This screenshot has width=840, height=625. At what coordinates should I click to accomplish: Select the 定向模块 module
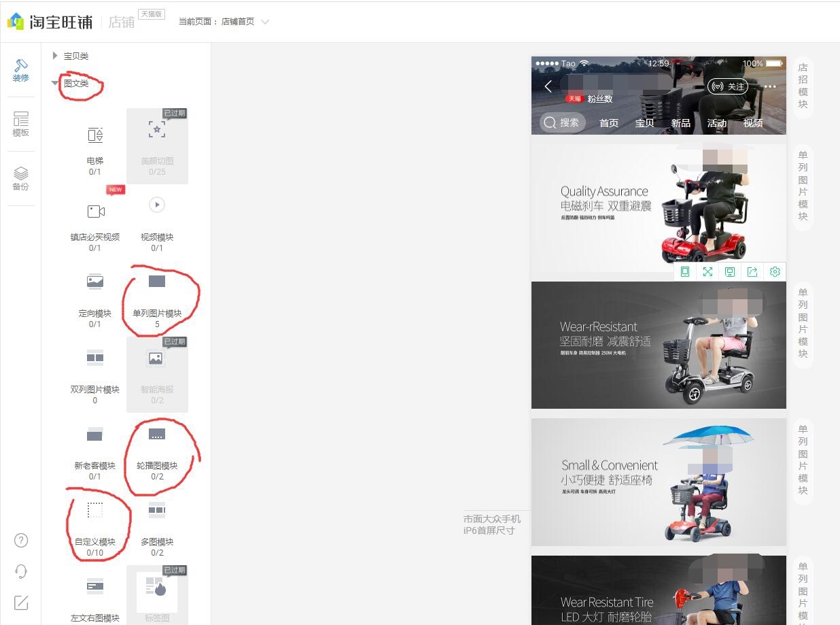pos(95,299)
